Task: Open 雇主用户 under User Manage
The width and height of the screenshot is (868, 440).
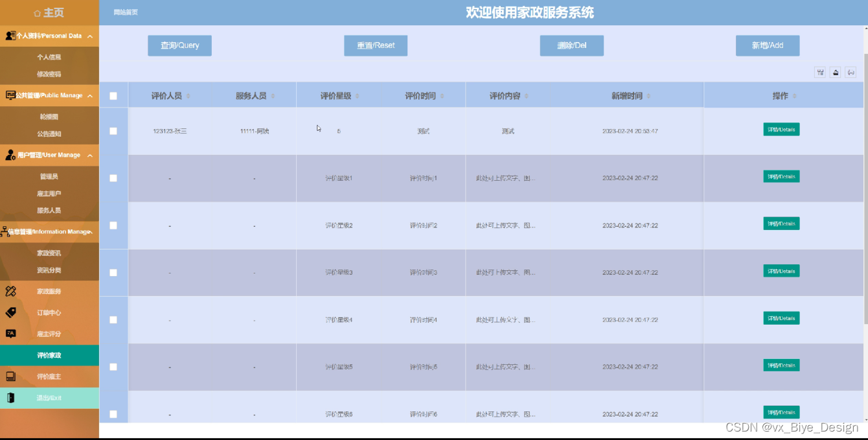Action: click(x=49, y=194)
